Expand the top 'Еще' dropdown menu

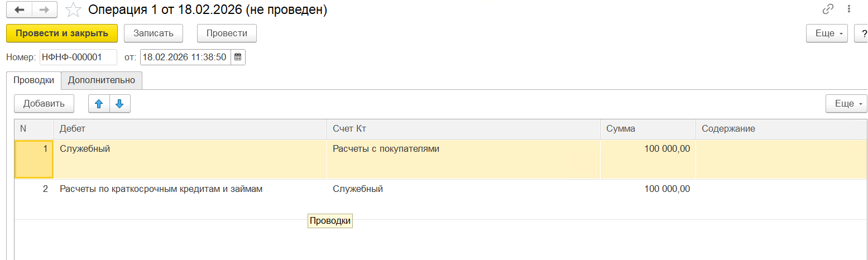click(x=827, y=33)
